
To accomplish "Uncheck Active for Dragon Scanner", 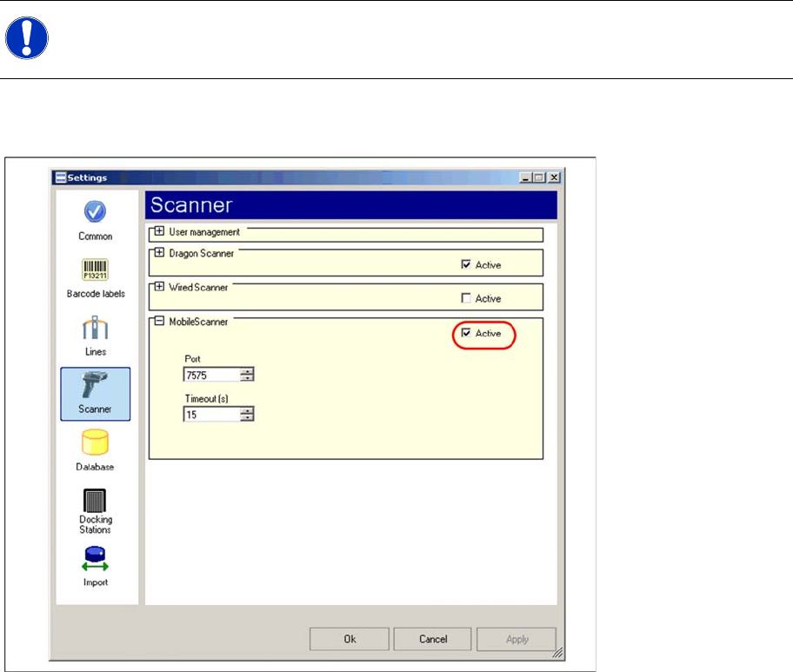I will [x=466, y=264].
